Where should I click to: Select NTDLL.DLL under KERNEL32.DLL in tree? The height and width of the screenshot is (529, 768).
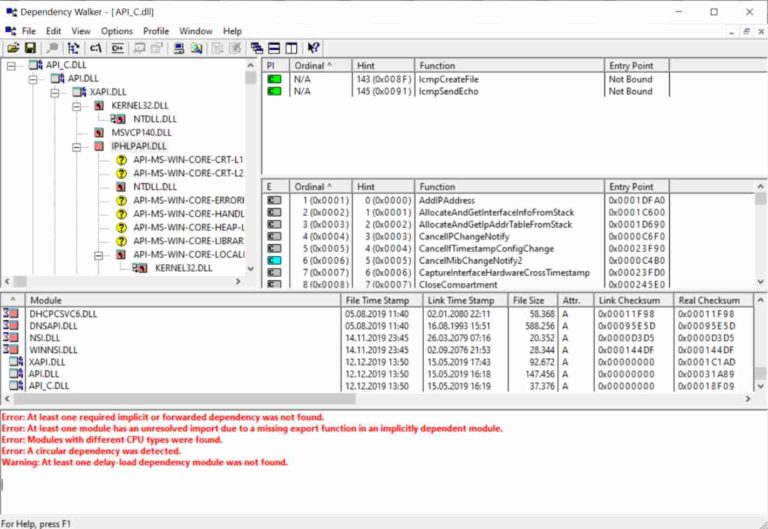point(155,119)
